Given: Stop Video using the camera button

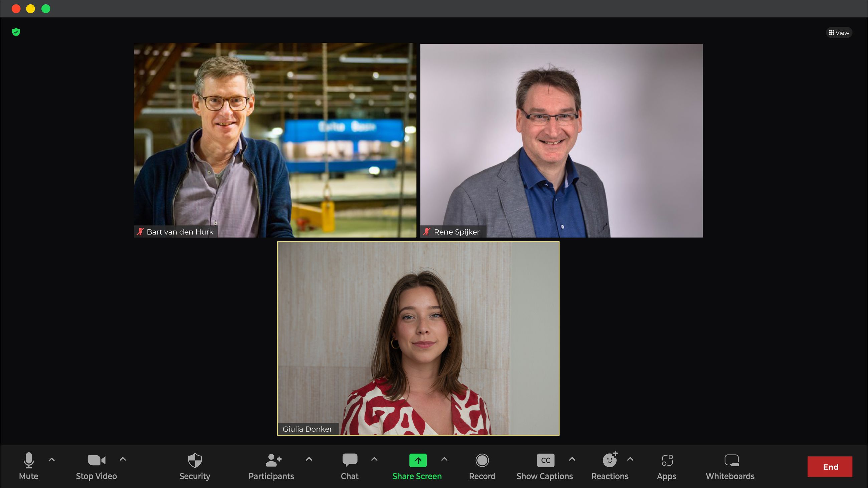Looking at the screenshot, I should pos(96,460).
